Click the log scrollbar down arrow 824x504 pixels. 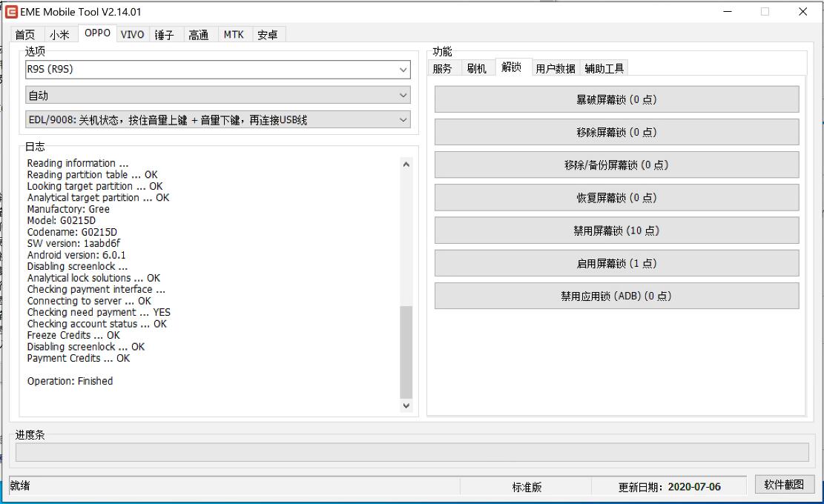click(406, 405)
